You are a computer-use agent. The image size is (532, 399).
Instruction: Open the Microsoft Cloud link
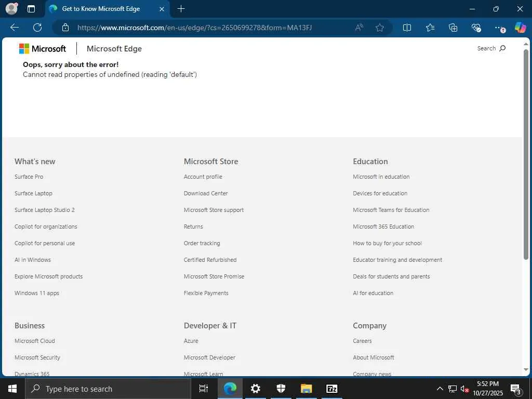point(35,341)
